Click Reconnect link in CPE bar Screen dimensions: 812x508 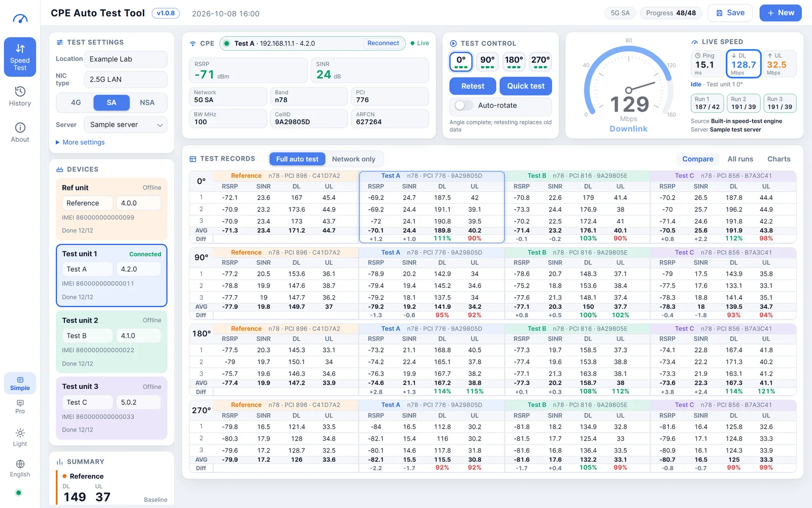(x=383, y=43)
